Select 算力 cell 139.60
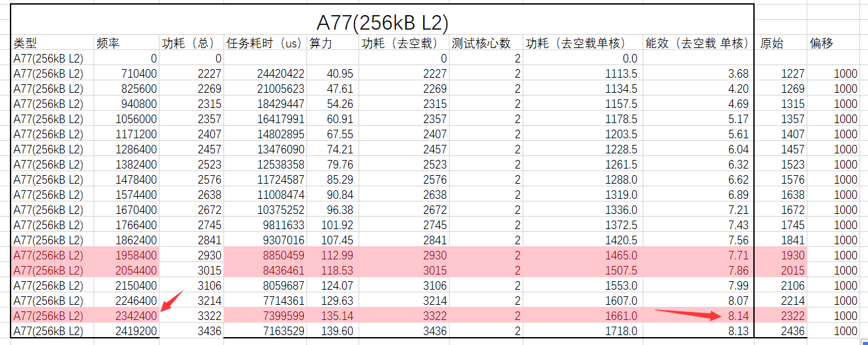This screenshot has height=345, width=868. tap(333, 331)
